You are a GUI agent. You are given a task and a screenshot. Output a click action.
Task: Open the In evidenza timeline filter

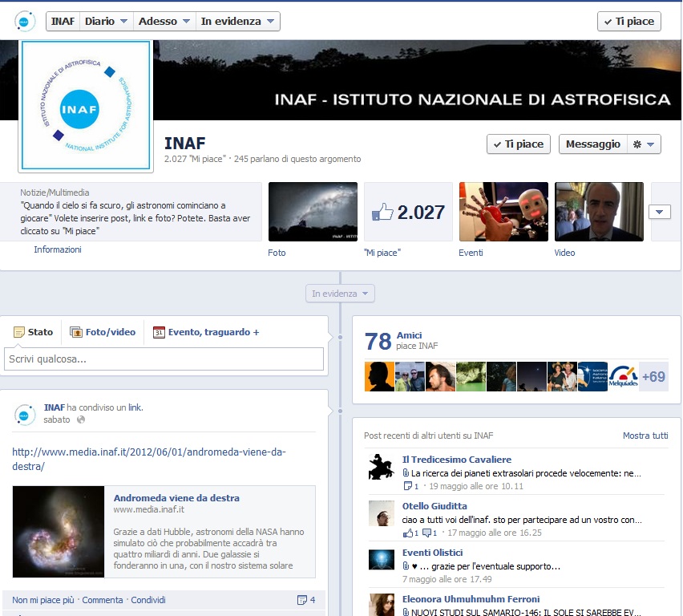(340, 294)
